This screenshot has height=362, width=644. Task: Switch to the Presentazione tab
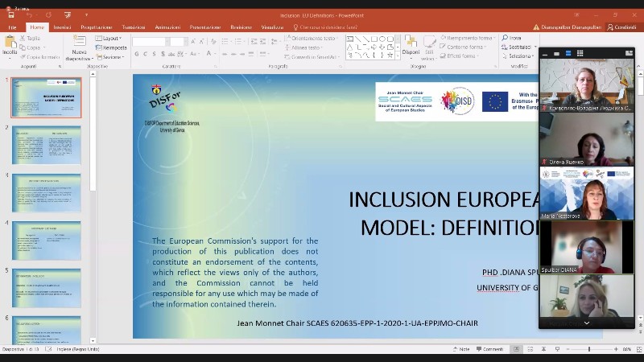pos(205,27)
